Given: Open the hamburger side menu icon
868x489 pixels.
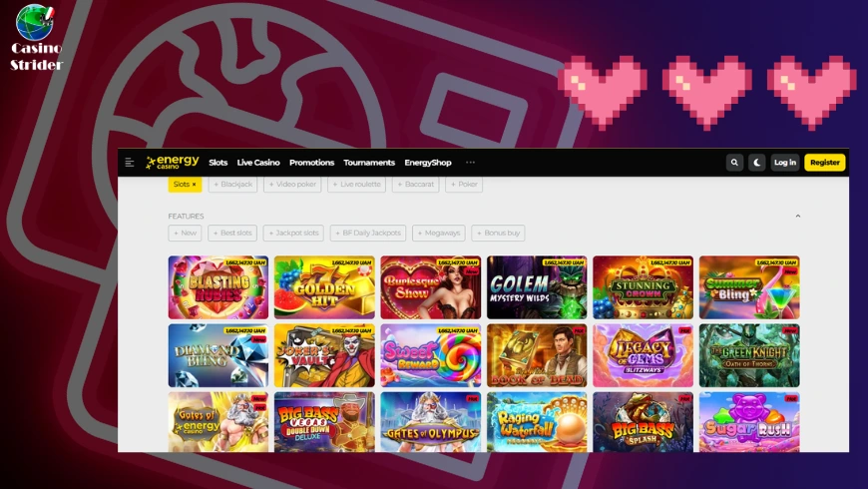Looking at the screenshot, I should click(130, 163).
